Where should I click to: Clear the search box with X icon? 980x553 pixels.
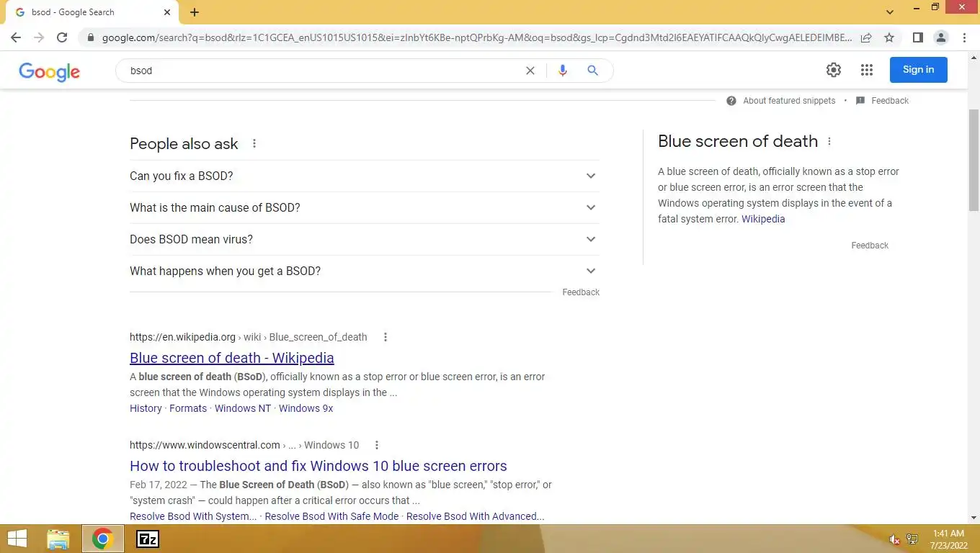[530, 71]
